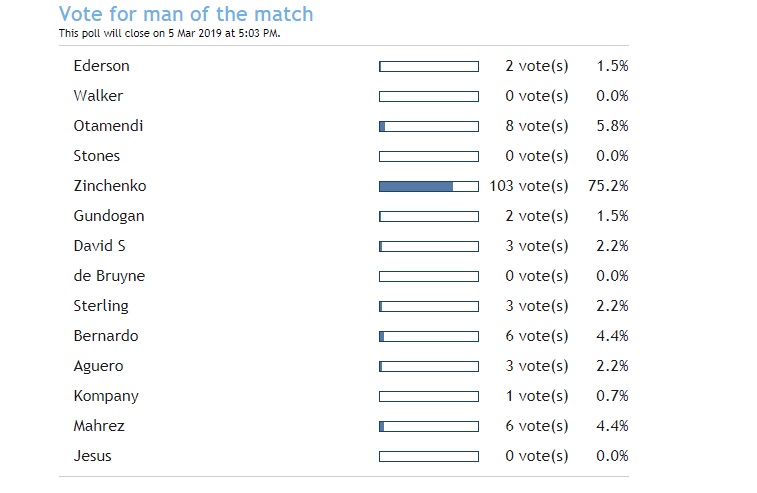Viewport: 757px width, 493px height.
Task: Click the Kompany player name
Action: [106, 396]
